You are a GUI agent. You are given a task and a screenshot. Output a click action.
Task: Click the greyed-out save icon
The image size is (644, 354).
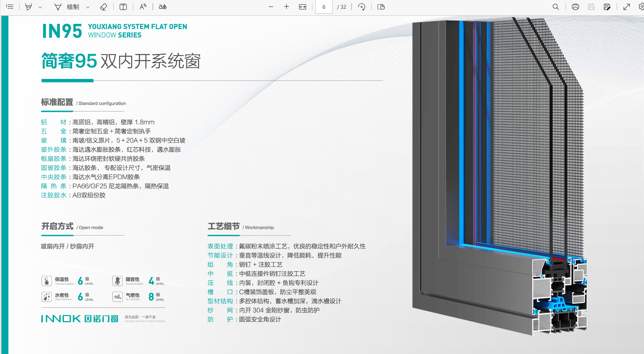click(591, 7)
